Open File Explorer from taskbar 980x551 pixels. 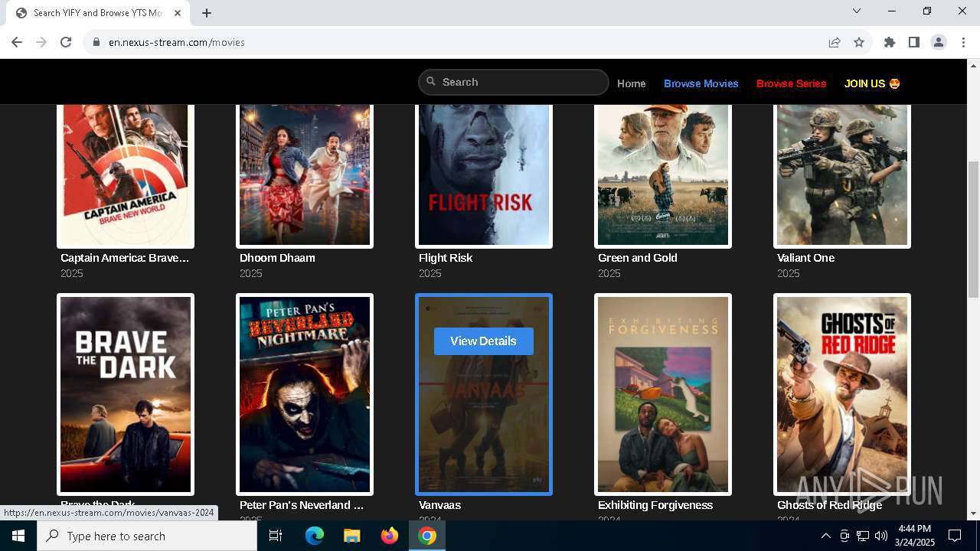[352, 536]
